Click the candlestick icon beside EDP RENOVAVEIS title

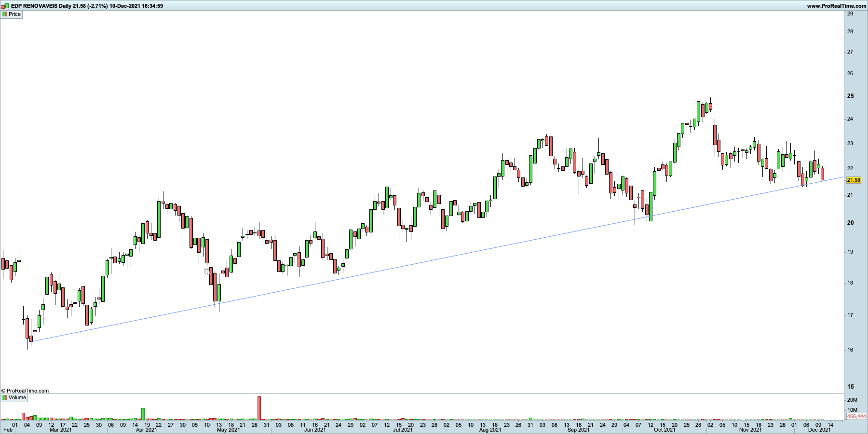(x=5, y=6)
